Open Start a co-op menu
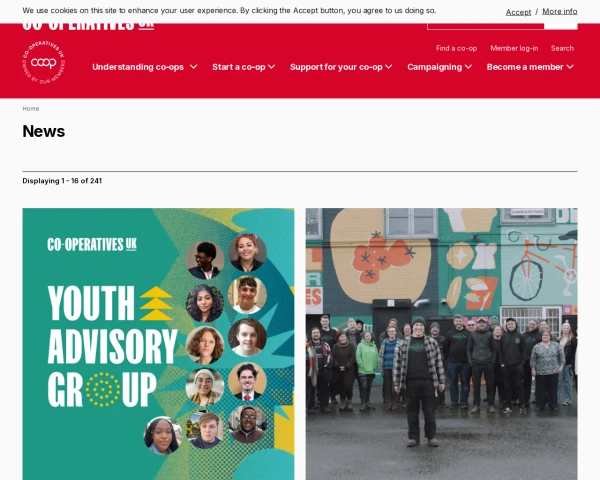The height and width of the screenshot is (480, 600). click(239, 67)
